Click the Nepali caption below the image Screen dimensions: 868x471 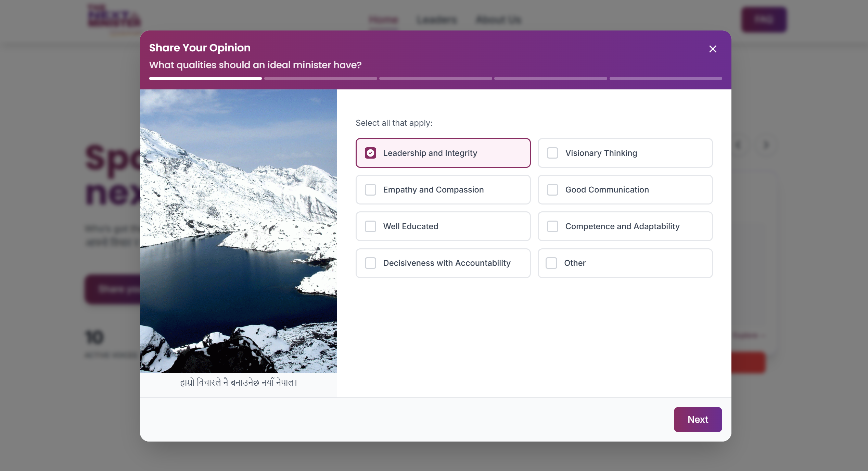238,382
